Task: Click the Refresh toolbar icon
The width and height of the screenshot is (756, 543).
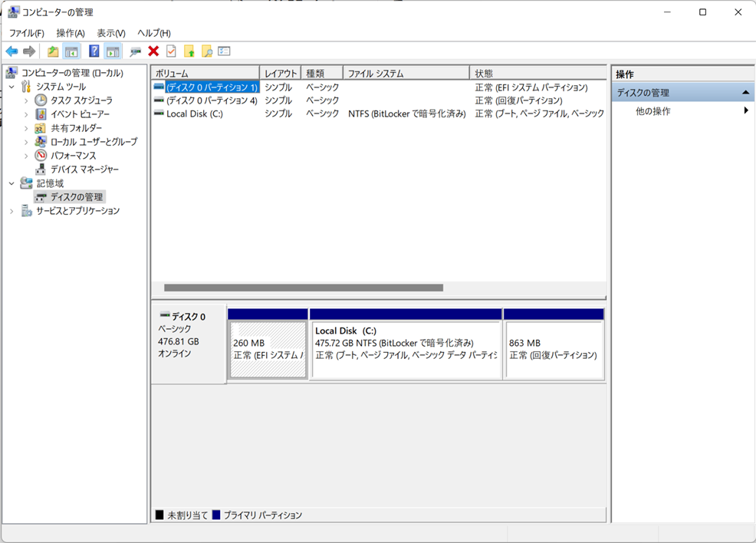Action: point(190,51)
